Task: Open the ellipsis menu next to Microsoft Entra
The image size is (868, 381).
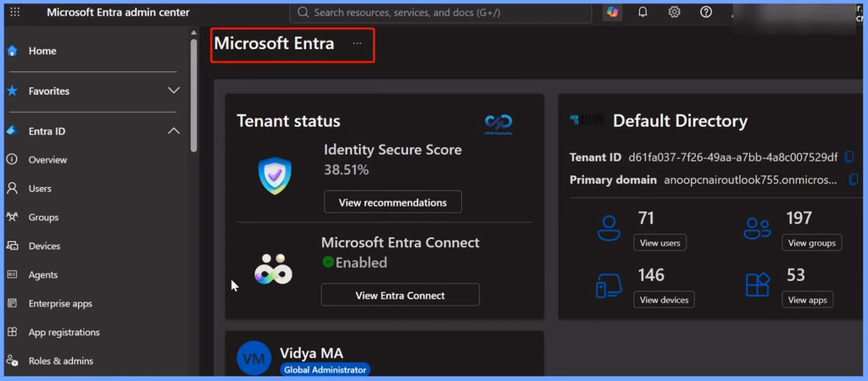Action: [357, 43]
